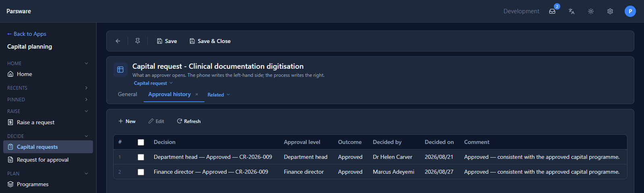
Task: Open Request for approval
Action: coord(48,160)
